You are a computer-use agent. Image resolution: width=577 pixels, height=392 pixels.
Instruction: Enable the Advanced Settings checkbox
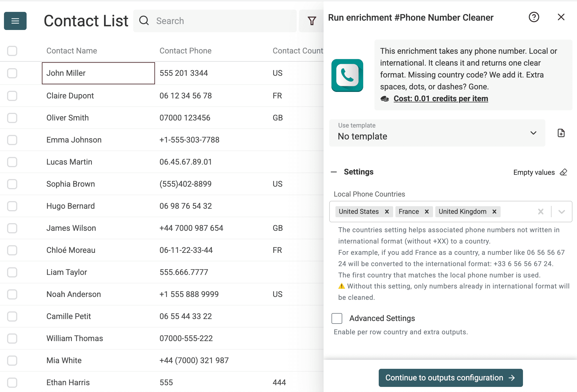click(337, 318)
